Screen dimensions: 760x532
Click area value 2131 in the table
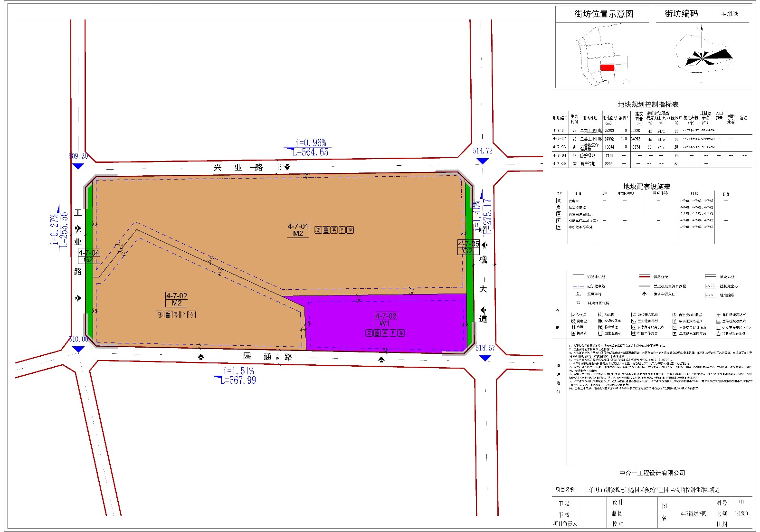pos(609,155)
